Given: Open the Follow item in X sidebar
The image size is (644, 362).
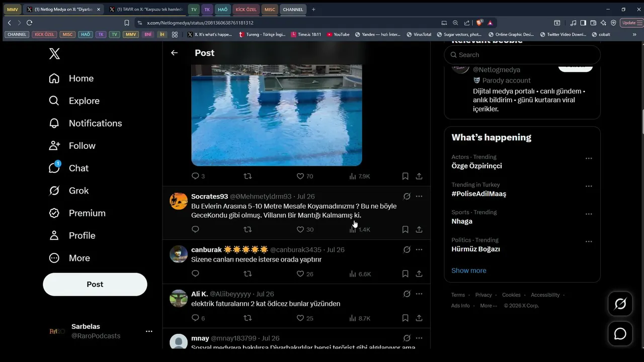Looking at the screenshot, I should [x=72, y=146].
